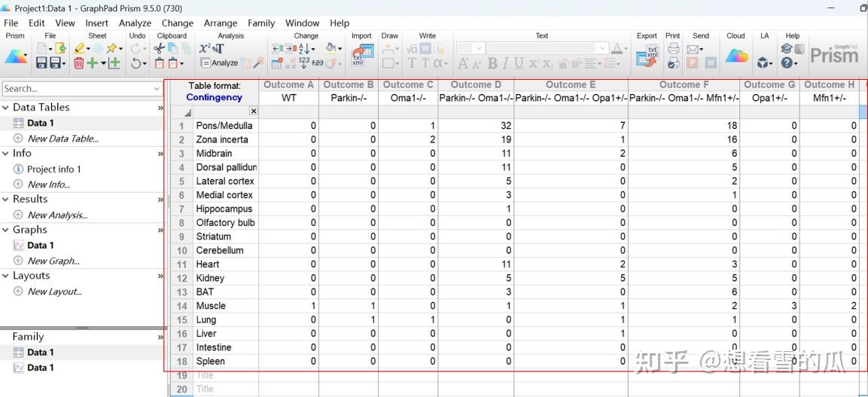Open the Window menu
This screenshot has width=868, height=397.
point(302,23)
